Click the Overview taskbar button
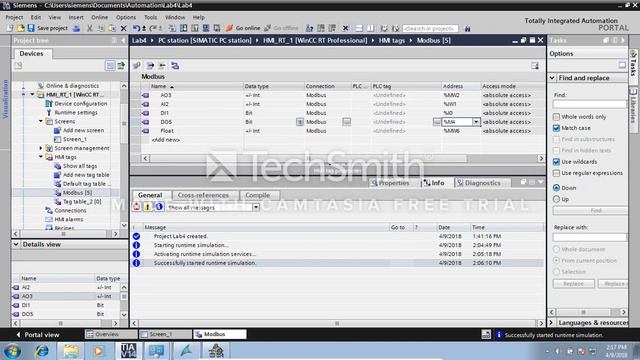The image size is (640, 360). point(111,334)
